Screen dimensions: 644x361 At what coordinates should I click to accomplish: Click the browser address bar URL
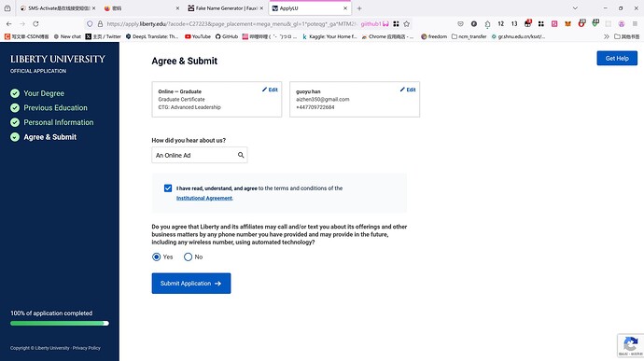(x=232, y=24)
